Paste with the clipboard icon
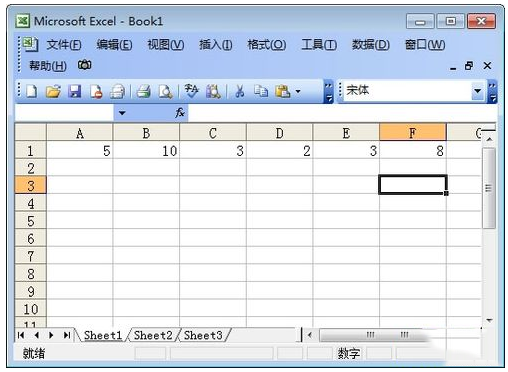The height and width of the screenshot is (372, 508). [x=283, y=91]
